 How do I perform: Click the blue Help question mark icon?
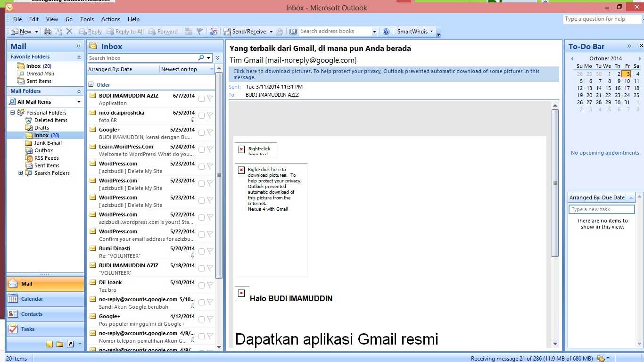coord(386,32)
